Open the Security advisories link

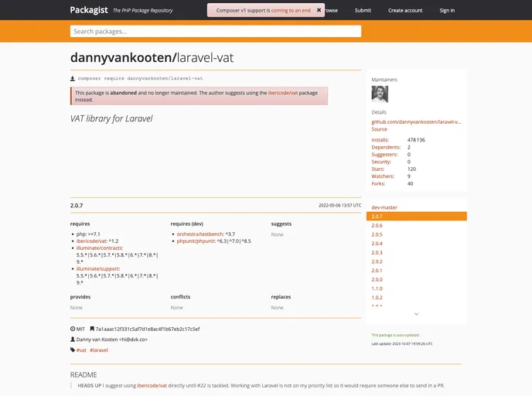click(381, 162)
